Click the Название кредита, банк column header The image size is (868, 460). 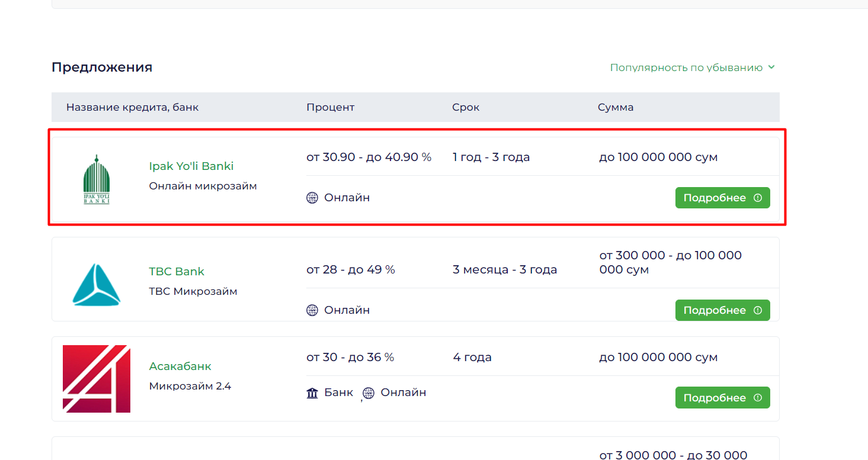(x=133, y=107)
